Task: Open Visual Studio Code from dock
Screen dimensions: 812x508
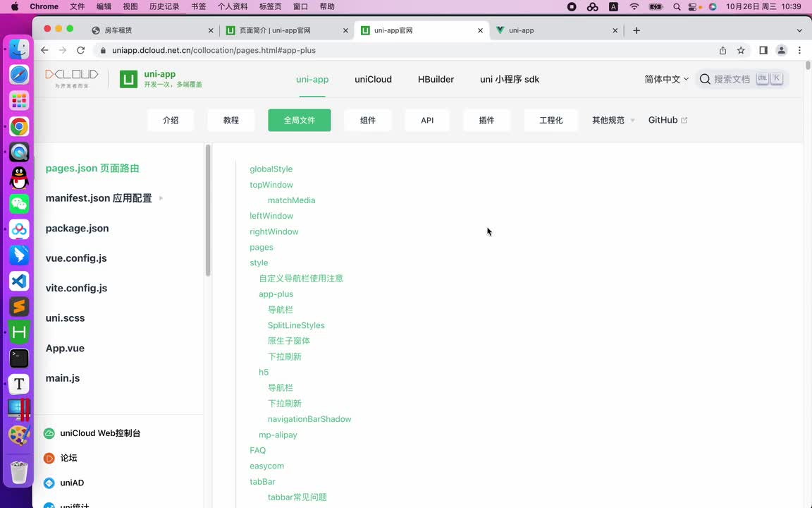Action: (x=19, y=281)
